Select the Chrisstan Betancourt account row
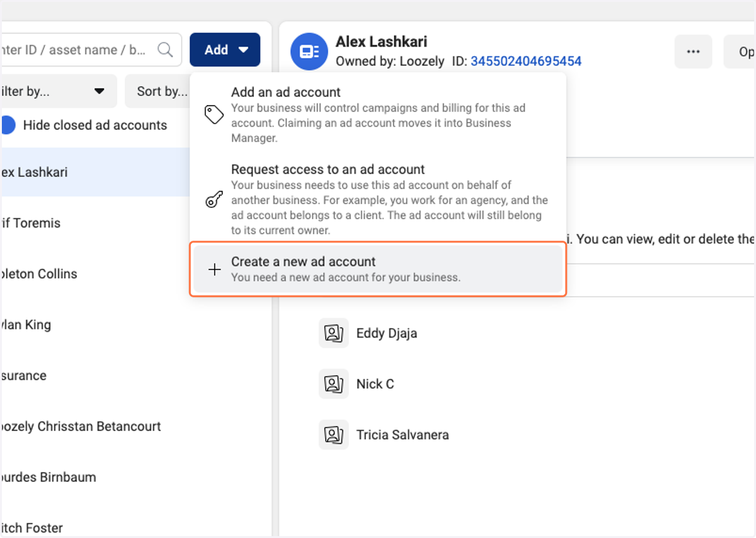The image size is (756, 538). pyautogui.click(x=135, y=426)
